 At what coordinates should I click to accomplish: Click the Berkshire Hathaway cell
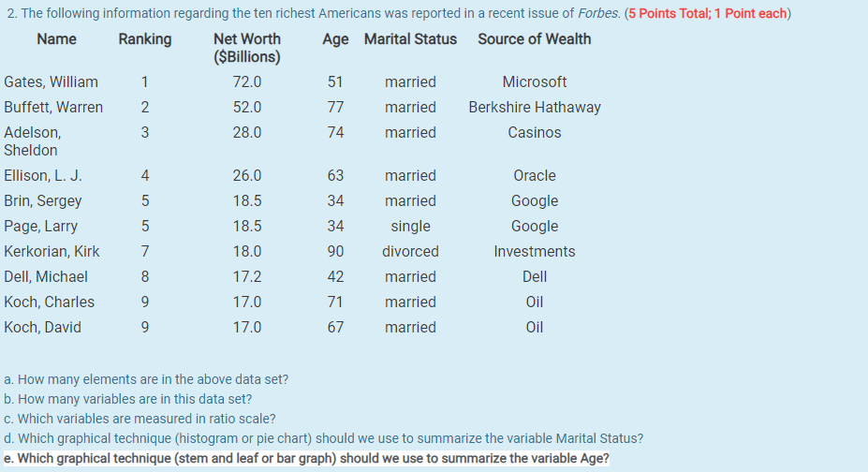pyautogui.click(x=535, y=108)
